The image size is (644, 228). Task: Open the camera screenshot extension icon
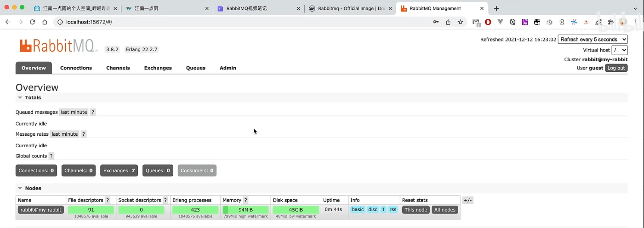(x=549, y=22)
